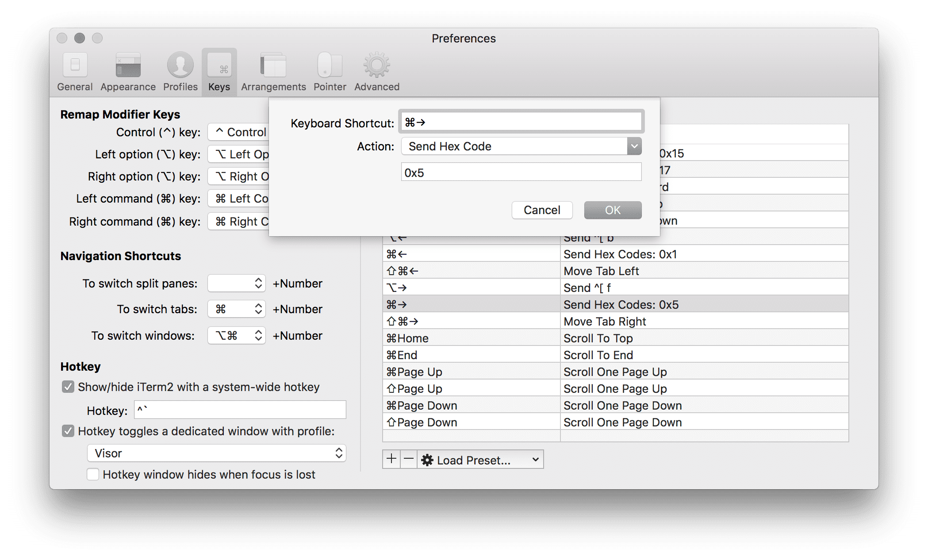Open the Arrangements preferences icon

(273, 66)
